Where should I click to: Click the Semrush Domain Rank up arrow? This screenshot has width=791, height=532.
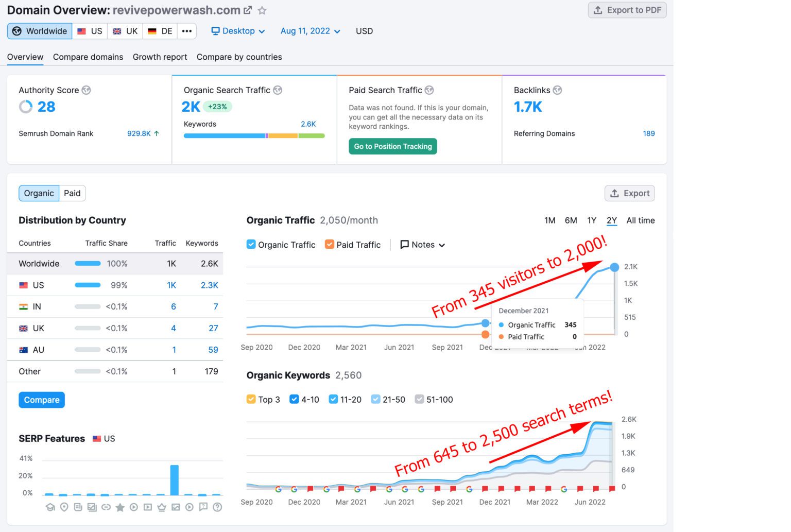(x=157, y=133)
